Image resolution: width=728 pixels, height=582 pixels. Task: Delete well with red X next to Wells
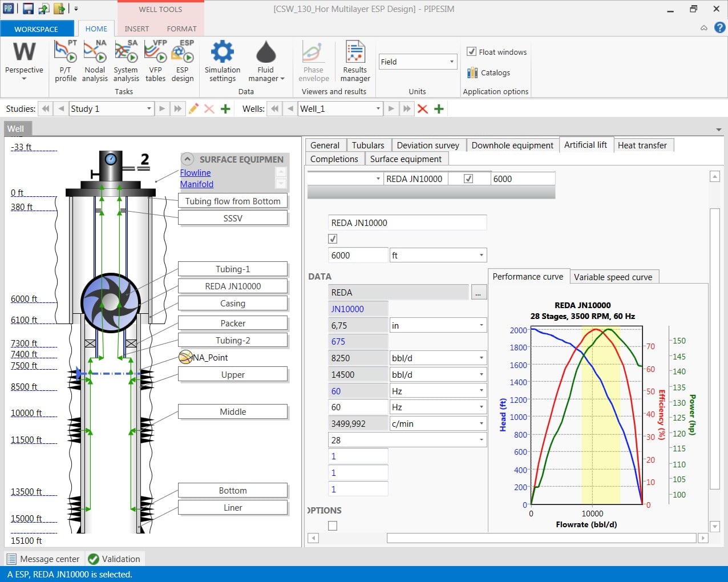423,108
